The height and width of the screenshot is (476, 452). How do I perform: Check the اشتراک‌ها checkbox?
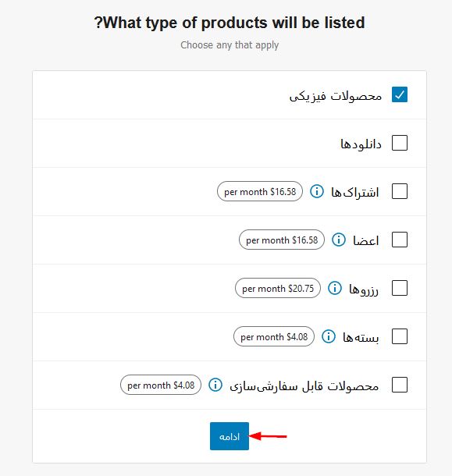(400, 191)
